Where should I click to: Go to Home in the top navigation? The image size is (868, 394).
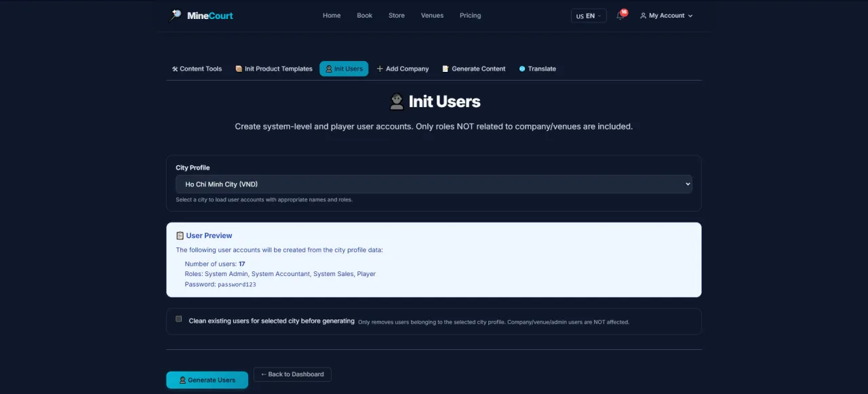pos(332,16)
